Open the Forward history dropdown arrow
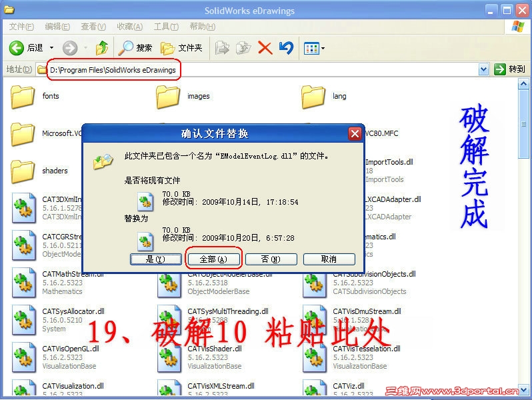 point(85,48)
